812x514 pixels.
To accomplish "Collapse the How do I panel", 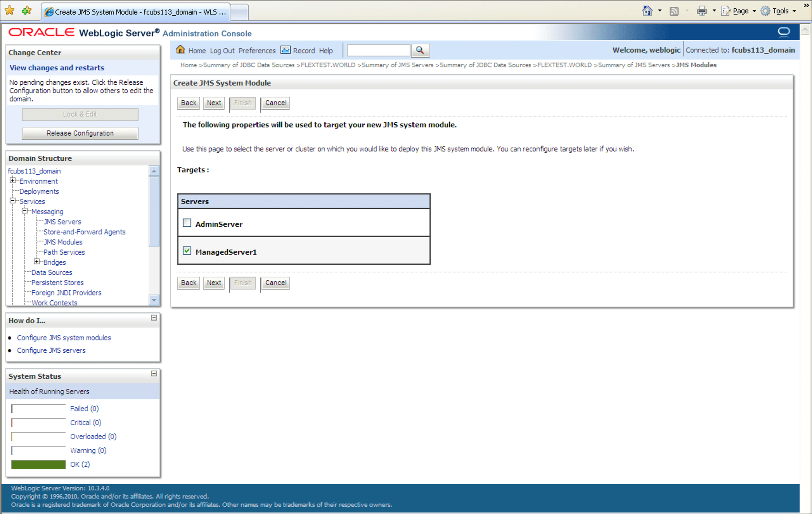I will tap(154, 318).
